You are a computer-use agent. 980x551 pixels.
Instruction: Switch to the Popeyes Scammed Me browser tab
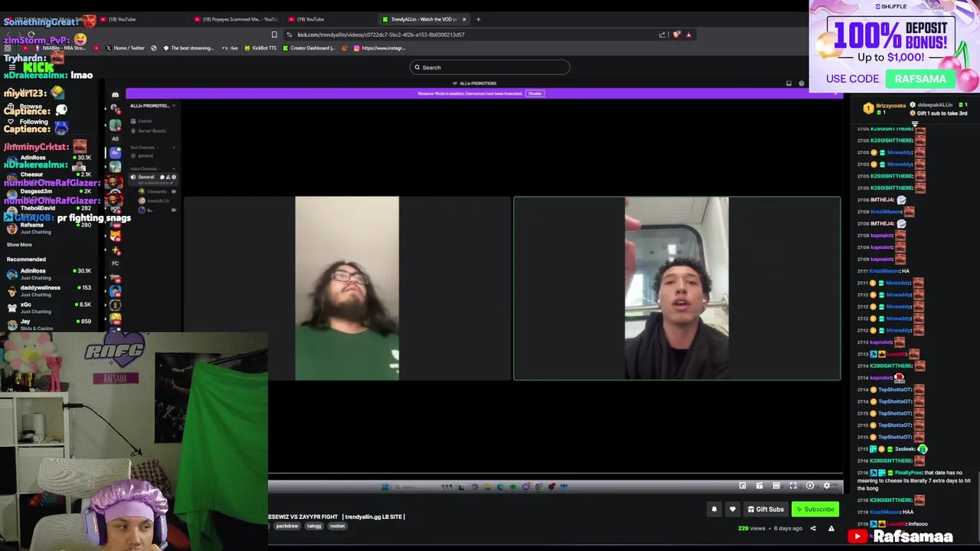coord(237,19)
